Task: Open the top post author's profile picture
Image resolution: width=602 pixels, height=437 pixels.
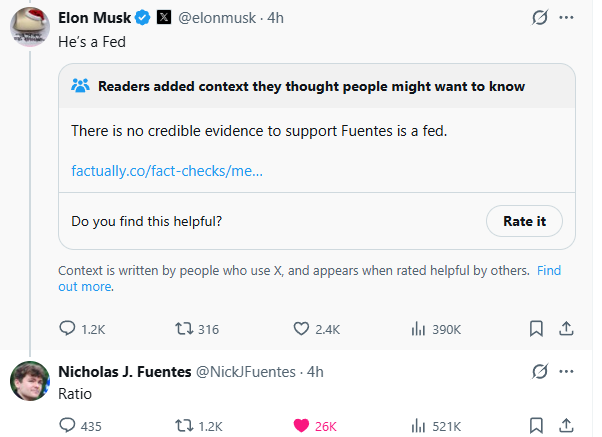Action: (30, 25)
